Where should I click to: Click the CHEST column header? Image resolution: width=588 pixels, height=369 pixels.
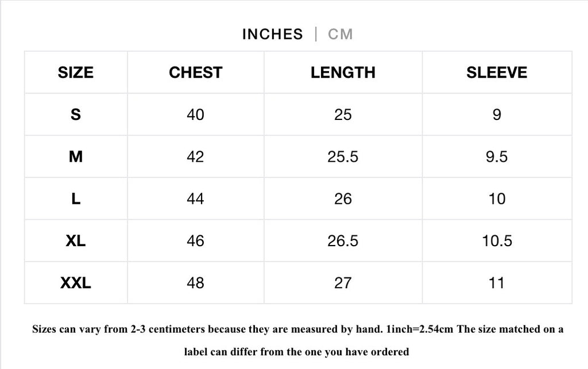tap(195, 72)
